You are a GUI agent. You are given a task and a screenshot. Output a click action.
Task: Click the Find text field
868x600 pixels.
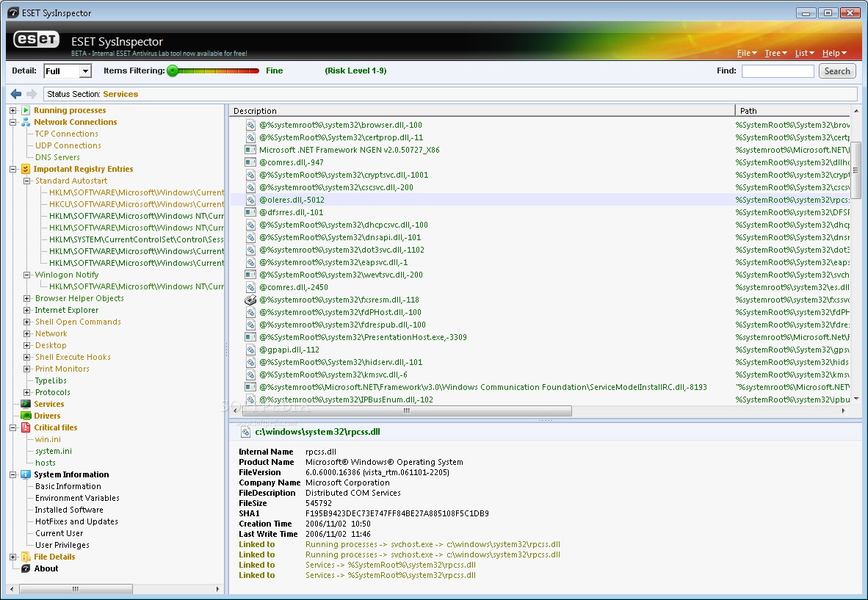coord(777,71)
